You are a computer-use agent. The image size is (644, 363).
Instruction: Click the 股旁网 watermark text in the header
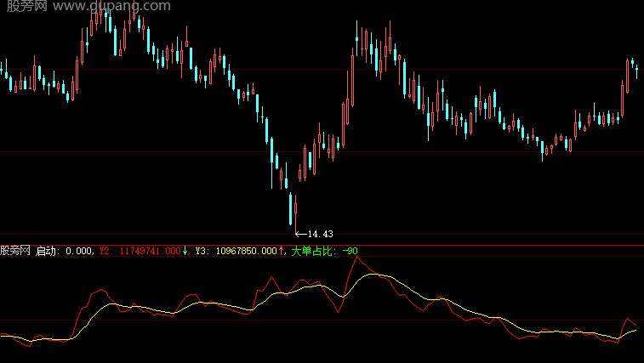pos(27,6)
